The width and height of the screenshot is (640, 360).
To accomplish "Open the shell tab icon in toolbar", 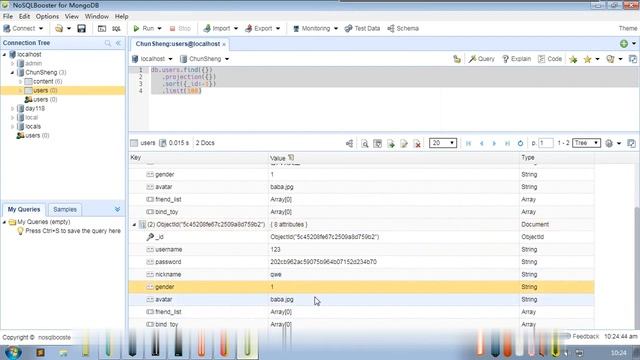I will pos(102,29).
